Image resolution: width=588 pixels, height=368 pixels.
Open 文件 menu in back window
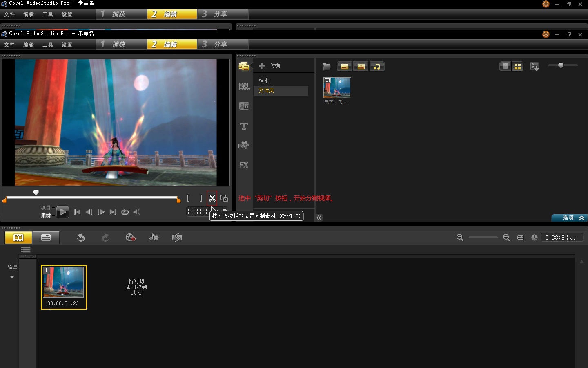9,14
